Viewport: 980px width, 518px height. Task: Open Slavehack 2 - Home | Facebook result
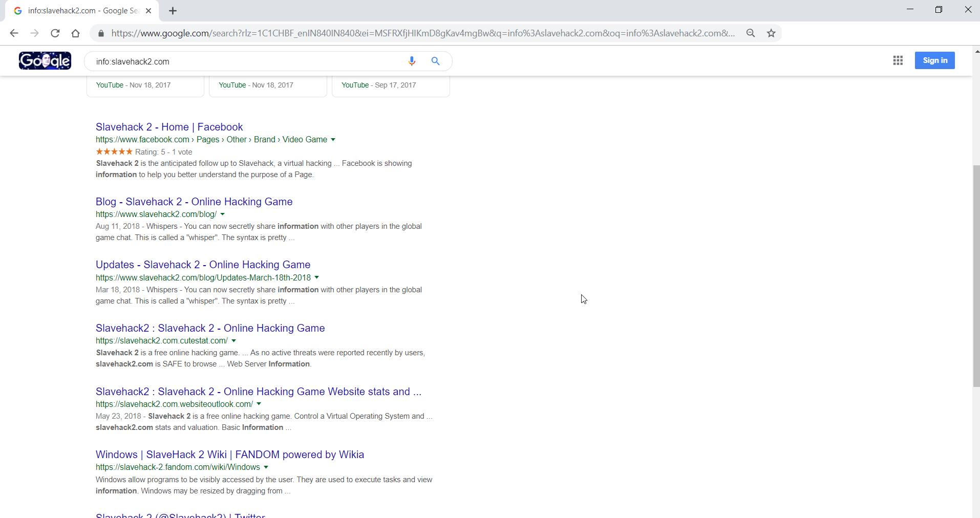coord(169,127)
